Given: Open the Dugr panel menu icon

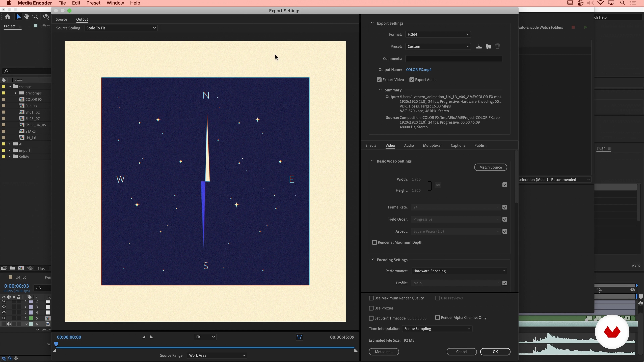Looking at the screenshot, I should pos(609,148).
